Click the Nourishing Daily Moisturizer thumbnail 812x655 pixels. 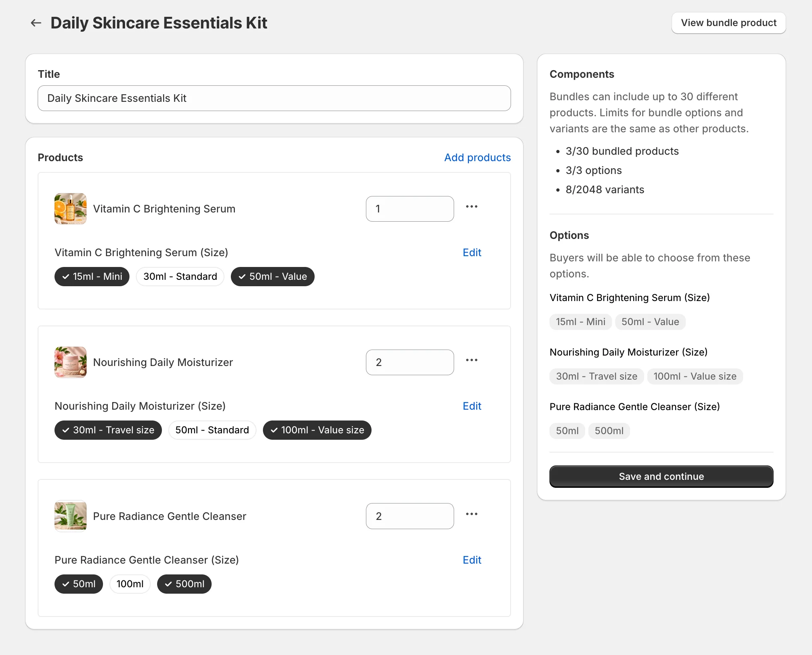click(x=71, y=362)
